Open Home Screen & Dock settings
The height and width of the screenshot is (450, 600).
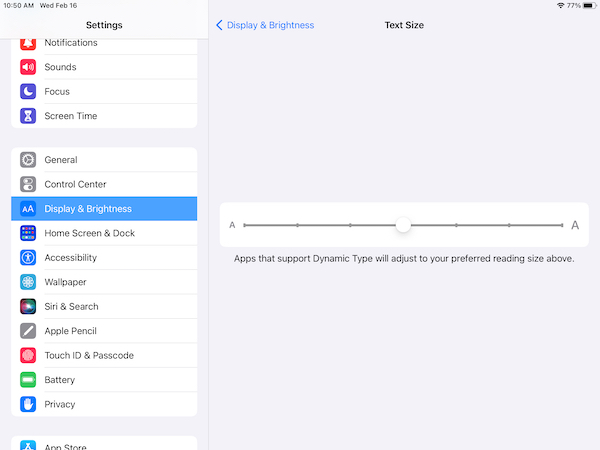tap(104, 233)
